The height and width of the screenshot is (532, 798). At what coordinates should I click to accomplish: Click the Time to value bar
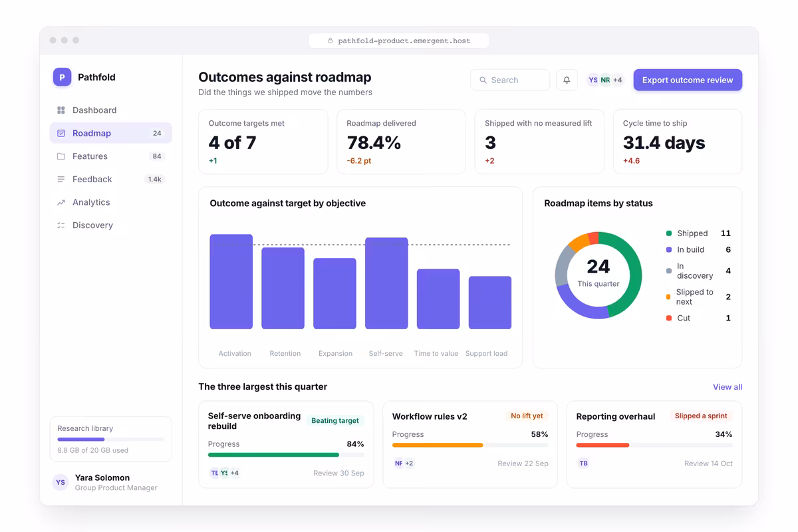[438, 299]
